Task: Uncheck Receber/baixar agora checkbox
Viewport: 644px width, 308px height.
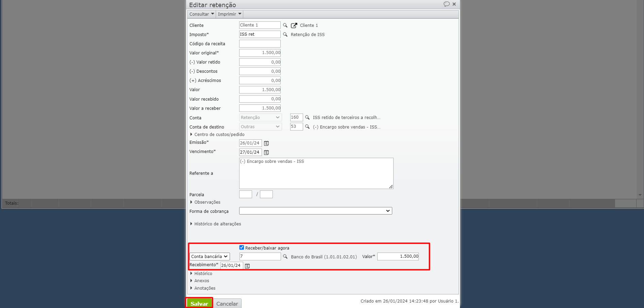Action: [x=242, y=247]
